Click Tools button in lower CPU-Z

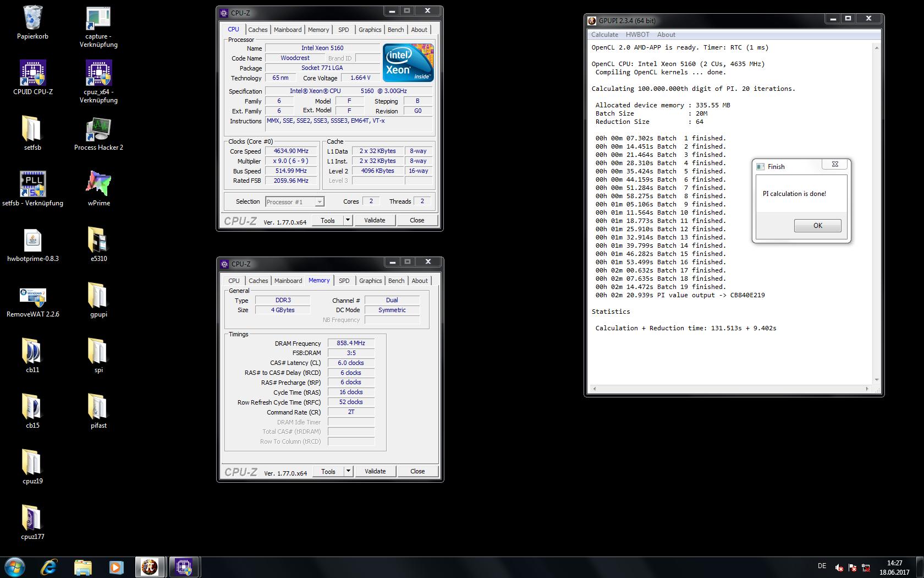coord(328,471)
